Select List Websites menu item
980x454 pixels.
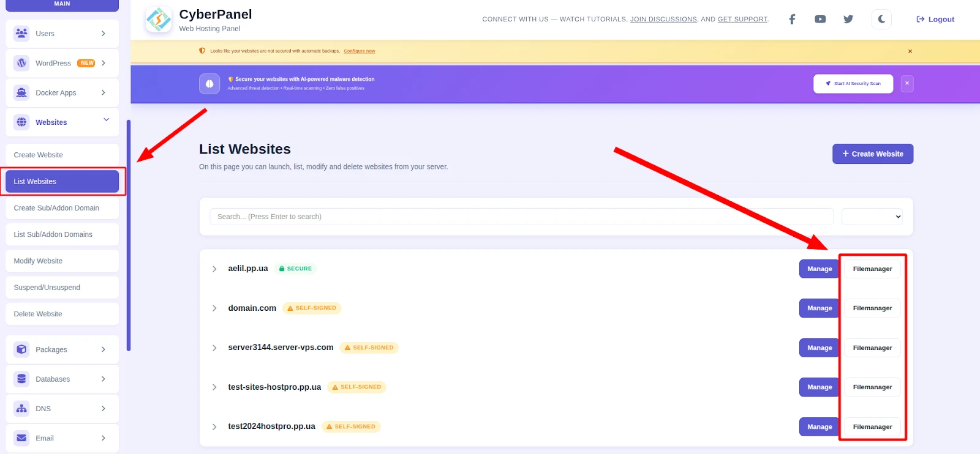62,182
